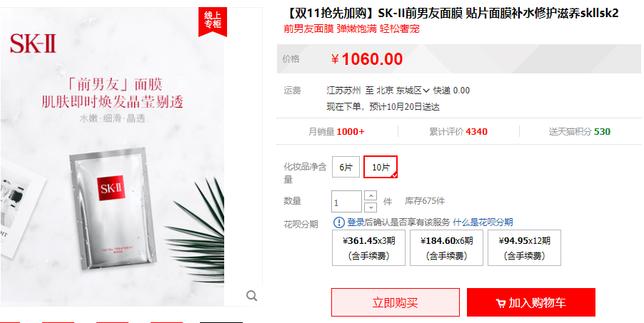
Task: Increase quantity with the up arrow
Action: [x=371, y=196]
